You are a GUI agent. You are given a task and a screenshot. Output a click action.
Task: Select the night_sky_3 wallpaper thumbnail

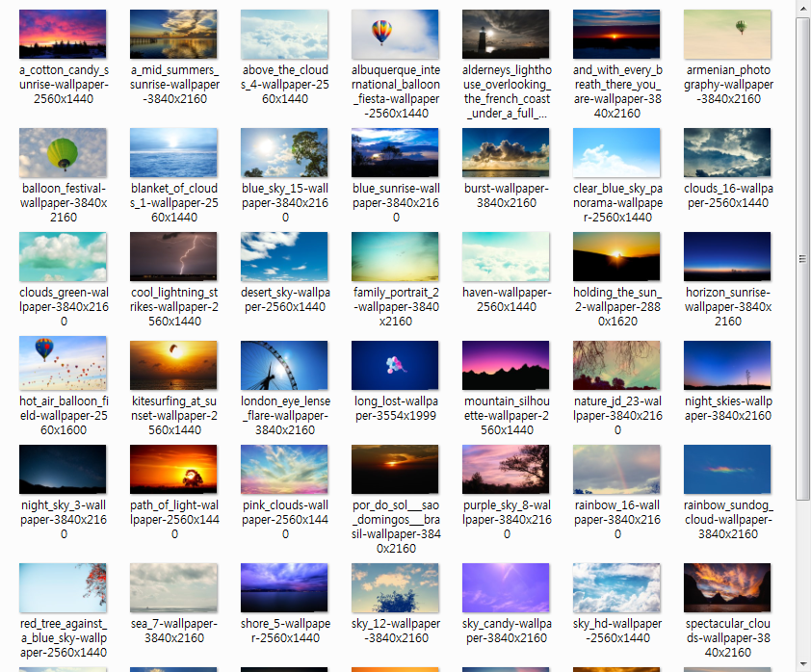[x=63, y=469]
